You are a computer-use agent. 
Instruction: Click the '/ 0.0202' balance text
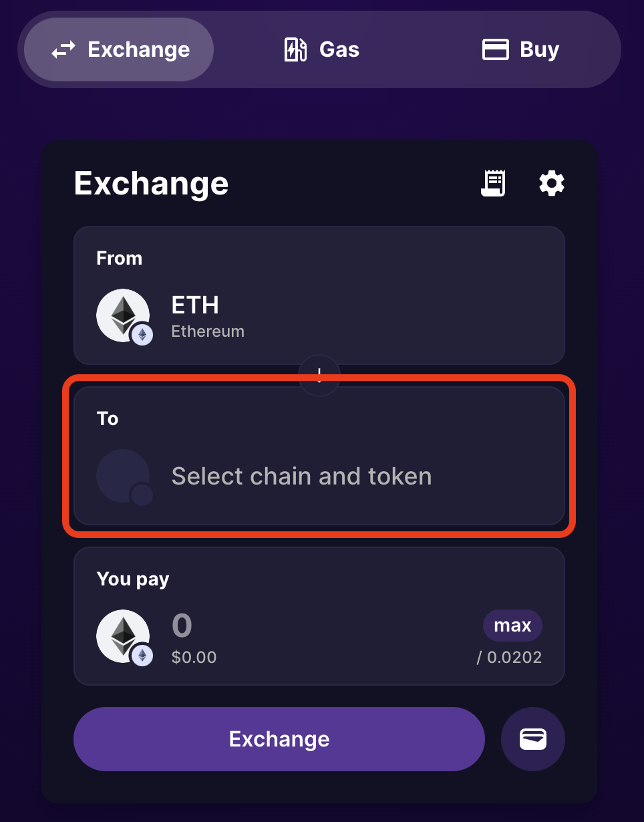coord(509,658)
